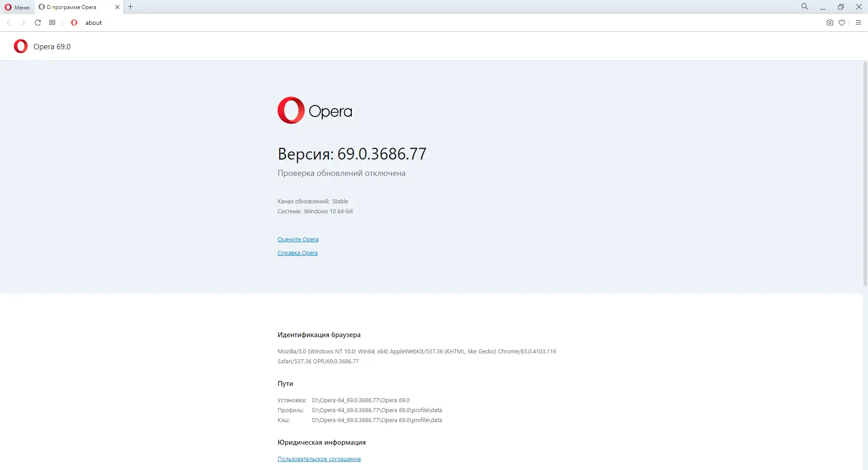Viewport: 868px width, 470px height.
Task: Click the back navigation arrow
Action: [x=9, y=23]
